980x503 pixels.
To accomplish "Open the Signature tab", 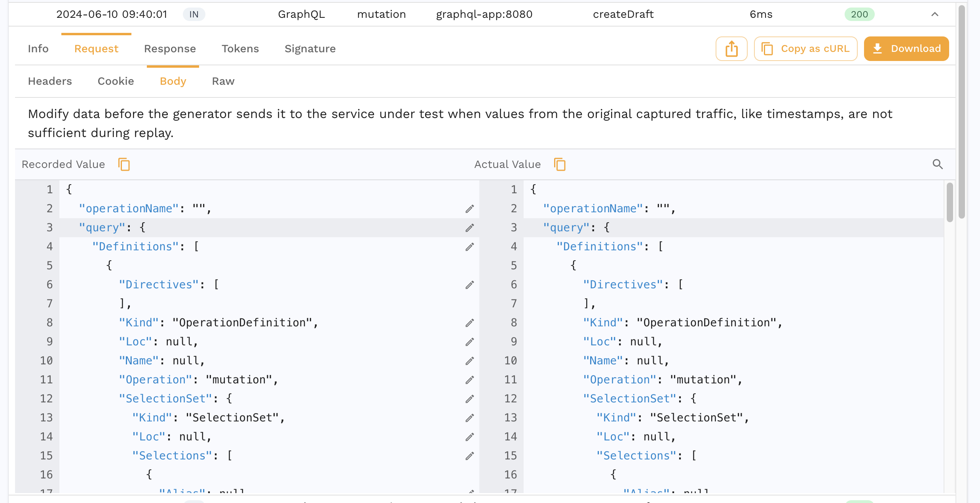I will (310, 49).
